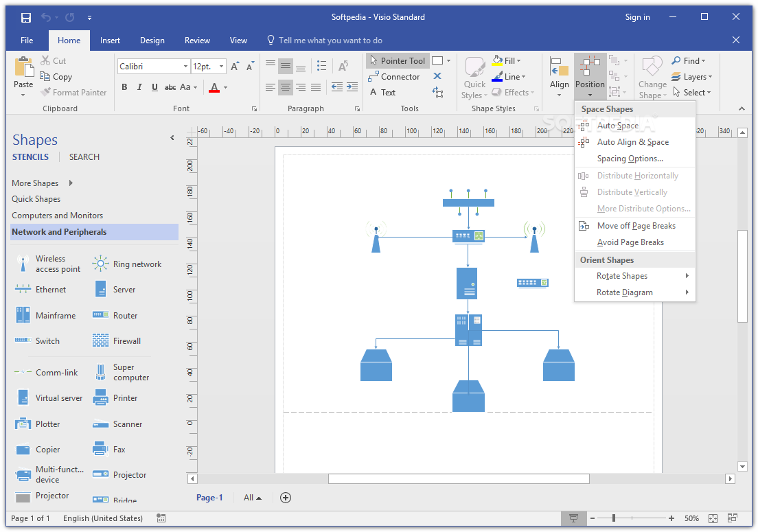
Task: Select the Connector tool
Action: [x=400, y=77]
